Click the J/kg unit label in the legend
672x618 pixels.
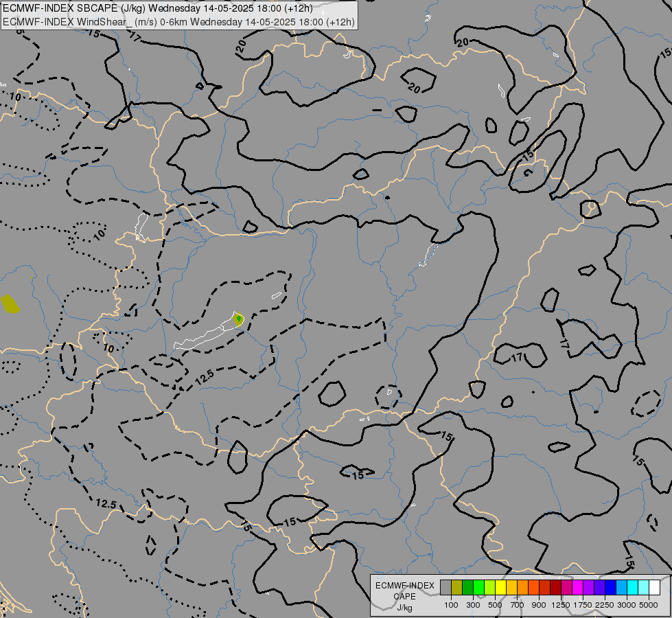404,608
